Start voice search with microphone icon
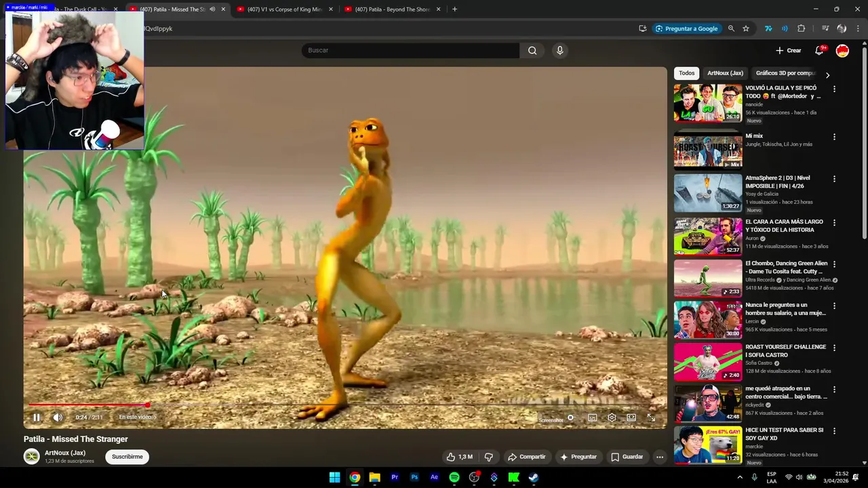This screenshot has width=868, height=488. tap(559, 50)
